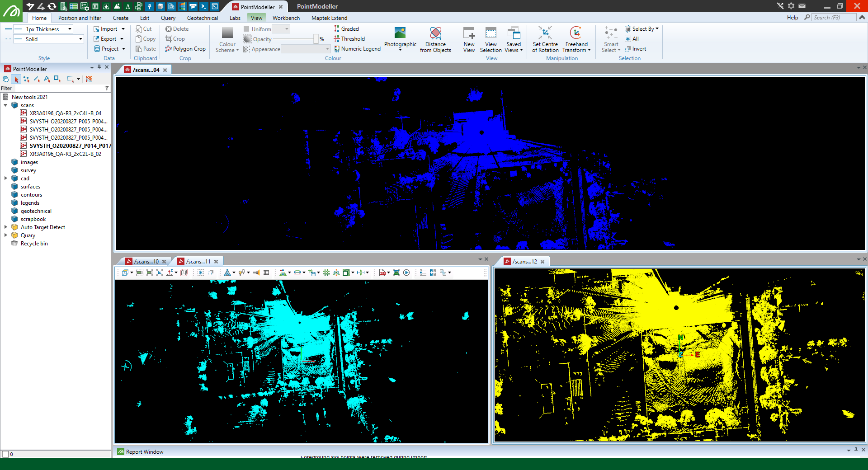This screenshot has width=868, height=470.
Task: Open the Geotechnical ribbon tab
Action: click(x=202, y=18)
